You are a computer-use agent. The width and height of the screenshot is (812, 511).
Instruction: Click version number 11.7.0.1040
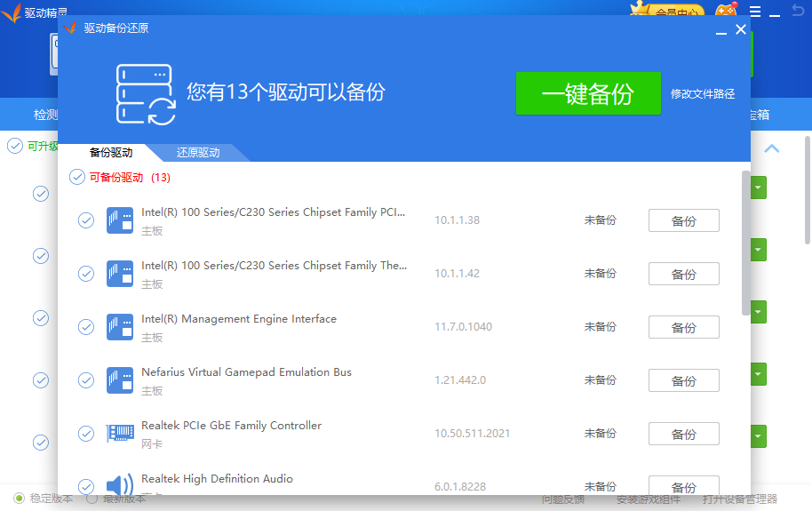[x=464, y=327]
